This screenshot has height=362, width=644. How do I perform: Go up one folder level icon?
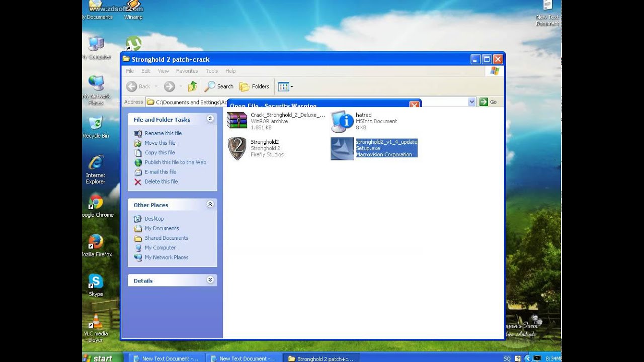(193, 86)
